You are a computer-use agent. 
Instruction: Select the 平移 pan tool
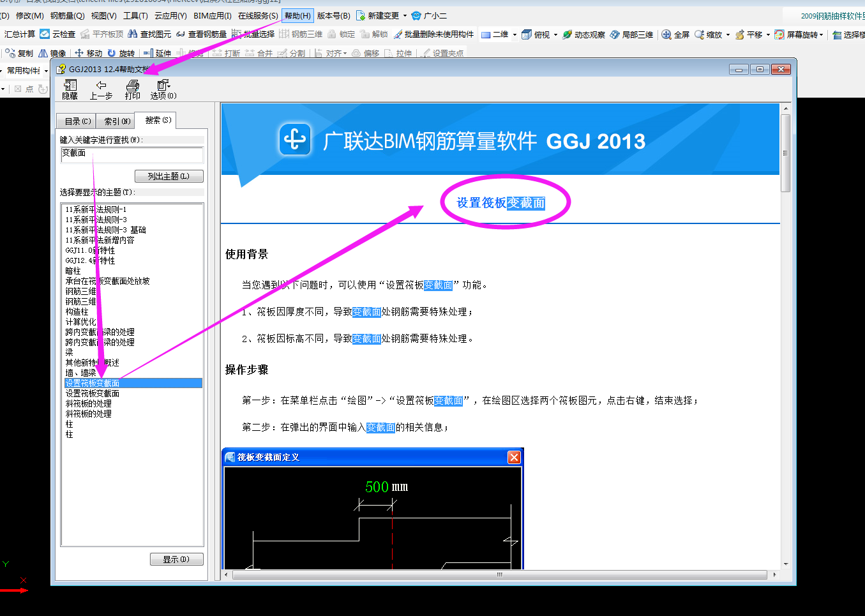749,34
